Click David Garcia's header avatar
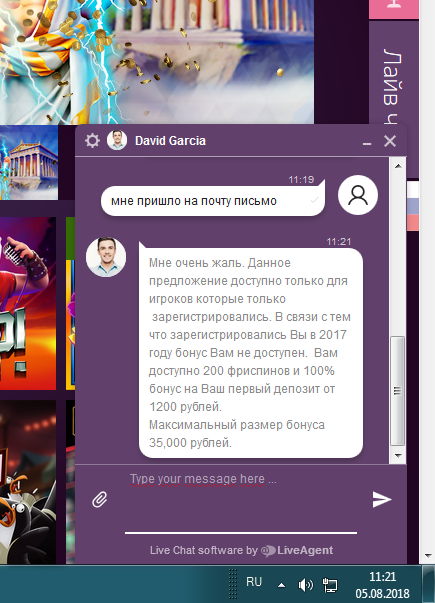 point(117,140)
